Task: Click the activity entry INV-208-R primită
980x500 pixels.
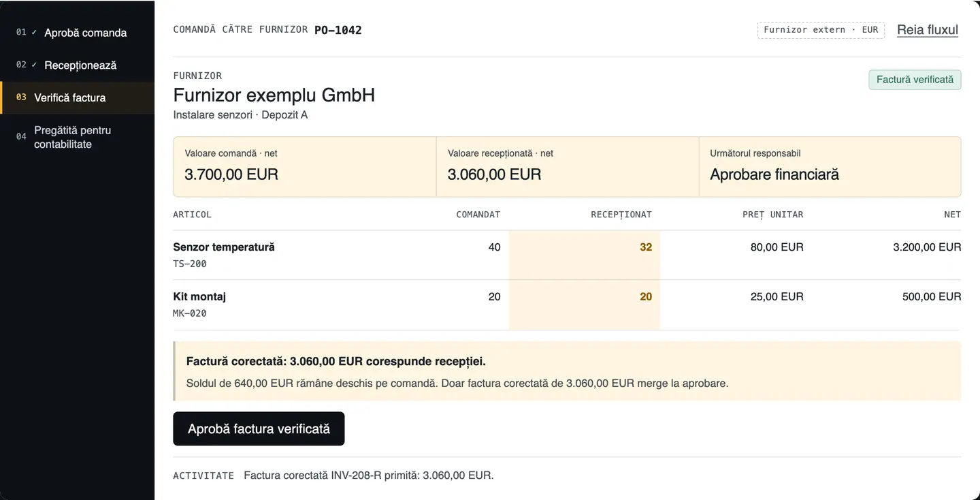Action: tap(368, 475)
